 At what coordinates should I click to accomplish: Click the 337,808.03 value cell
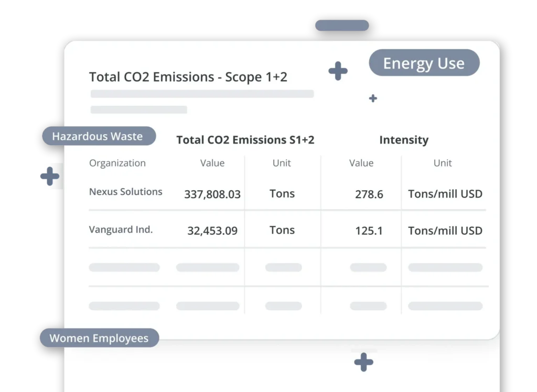click(212, 194)
